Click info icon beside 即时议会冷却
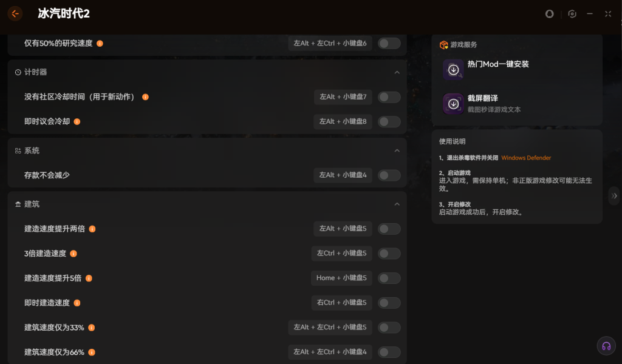 (77, 121)
